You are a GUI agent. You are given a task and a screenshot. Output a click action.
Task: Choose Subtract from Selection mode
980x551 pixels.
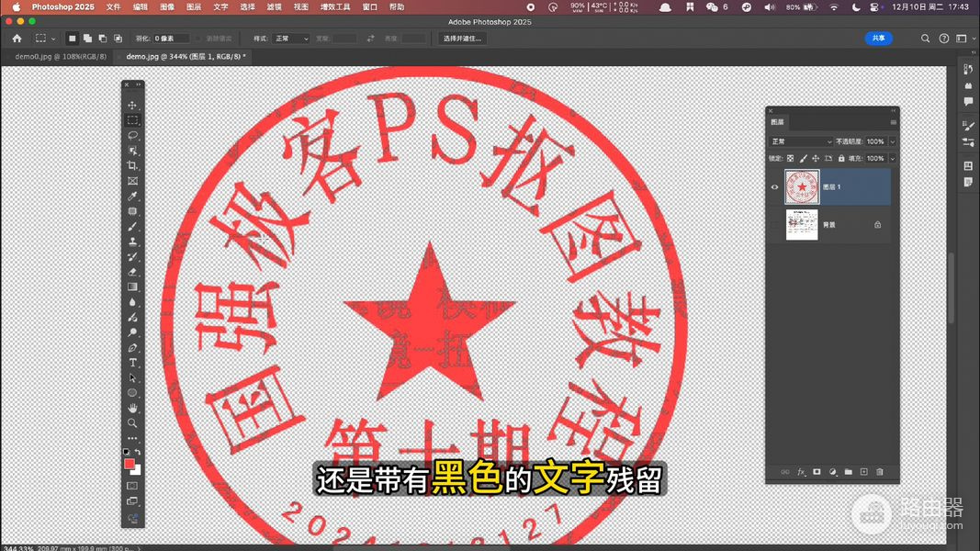click(x=103, y=39)
